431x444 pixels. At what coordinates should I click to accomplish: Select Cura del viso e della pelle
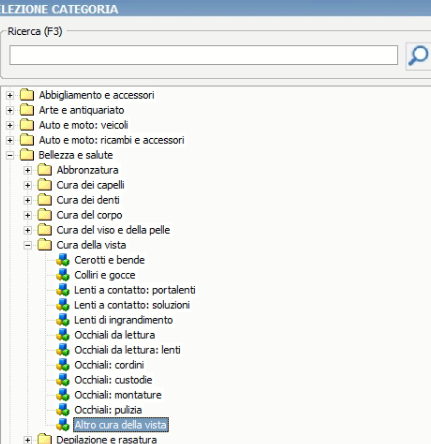(113, 230)
